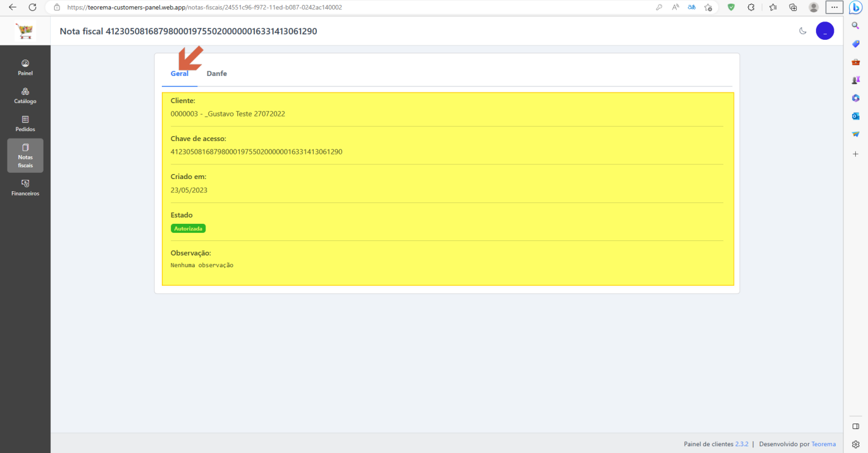Select Notas fiscais in the sidebar
868x453 pixels.
pyautogui.click(x=25, y=156)
